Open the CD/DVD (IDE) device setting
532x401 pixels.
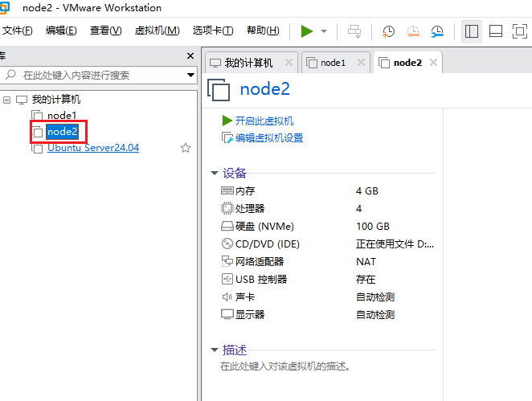click(x=268, y=244)
